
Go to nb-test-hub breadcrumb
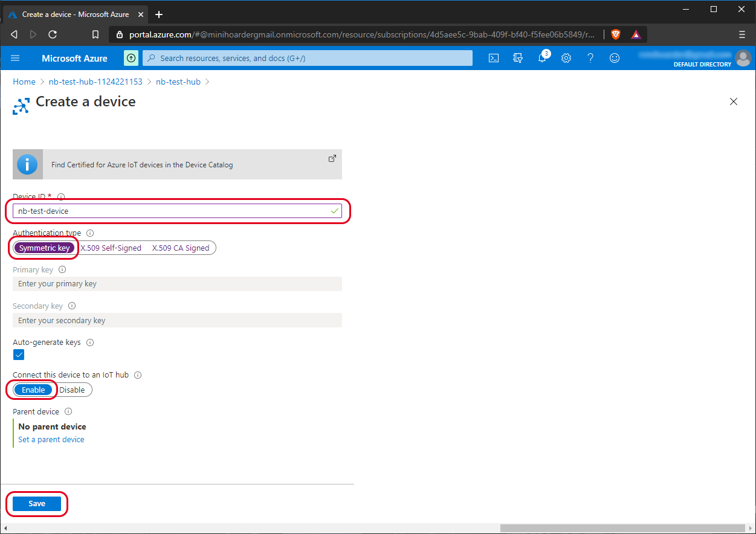[x=178, y=82]
